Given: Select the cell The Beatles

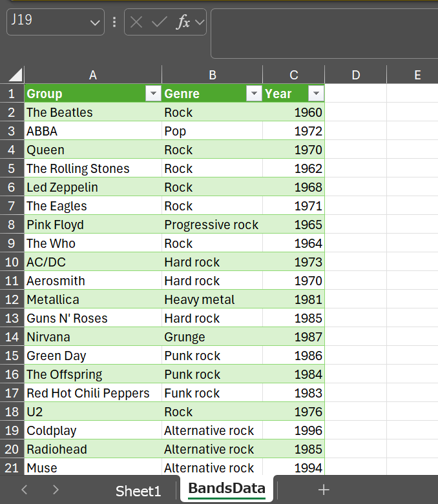Looking at the screenshot, I should (x=93, y=112).
